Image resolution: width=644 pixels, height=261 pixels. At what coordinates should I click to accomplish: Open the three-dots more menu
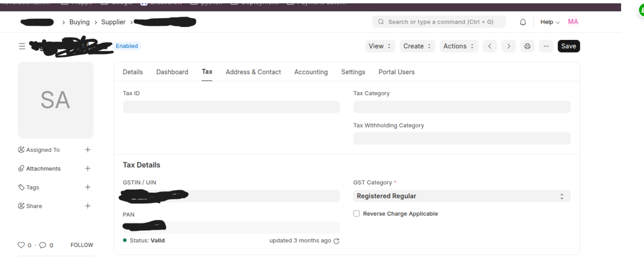click(546, 46)
